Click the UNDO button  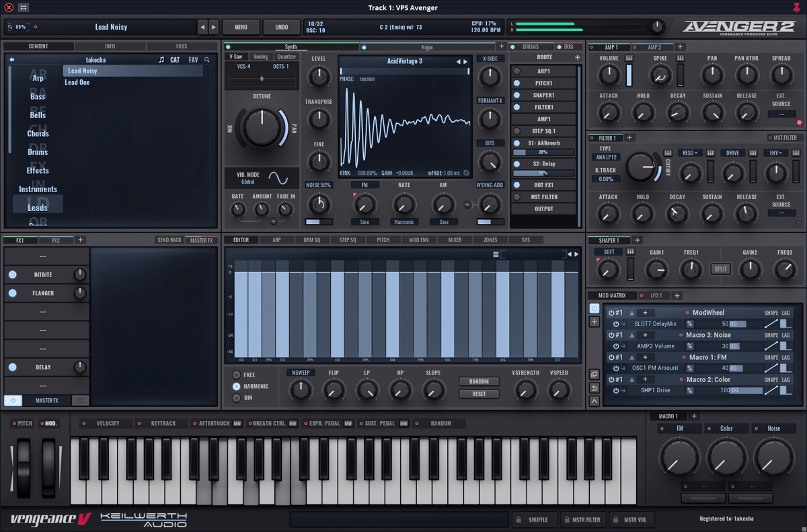click(x=282, y=27)
